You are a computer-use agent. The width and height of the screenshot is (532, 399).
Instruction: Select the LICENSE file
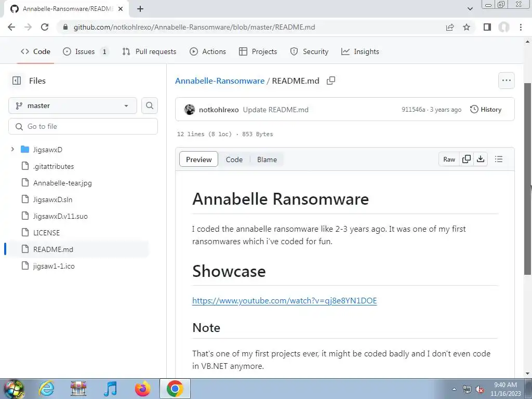tap(46, 233)
